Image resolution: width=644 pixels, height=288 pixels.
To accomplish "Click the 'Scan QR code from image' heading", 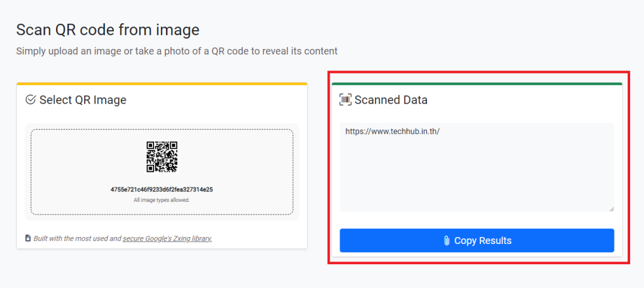I will [x=108, y=30].
